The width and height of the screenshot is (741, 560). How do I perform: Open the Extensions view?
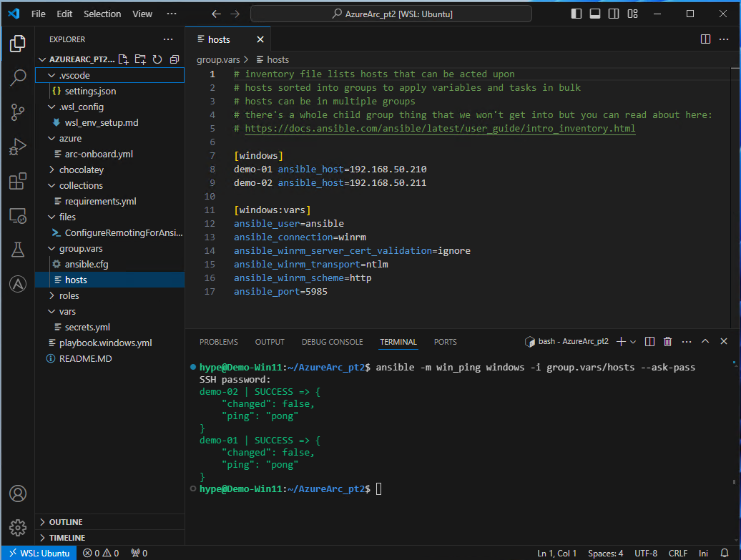pos(18,182)
